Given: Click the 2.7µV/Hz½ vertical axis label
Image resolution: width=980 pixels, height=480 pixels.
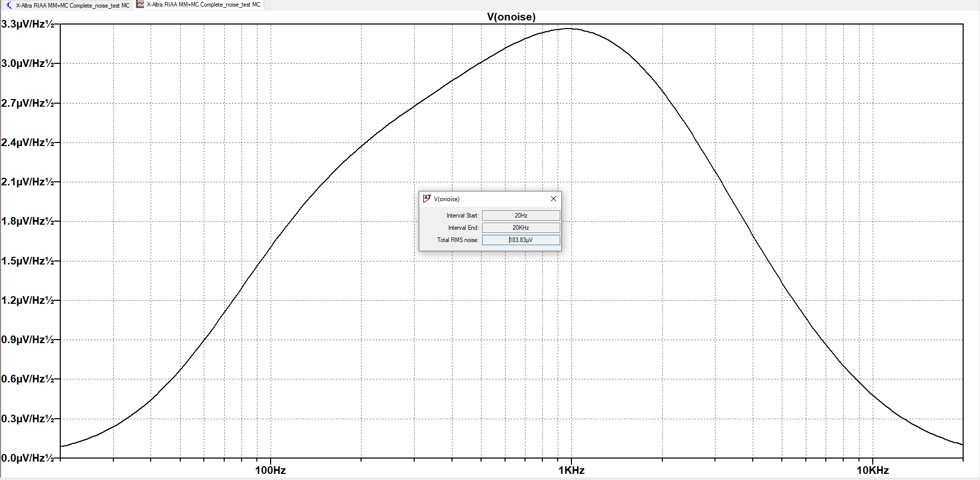Looking at the screenshot, I should (x=28, y=103).
